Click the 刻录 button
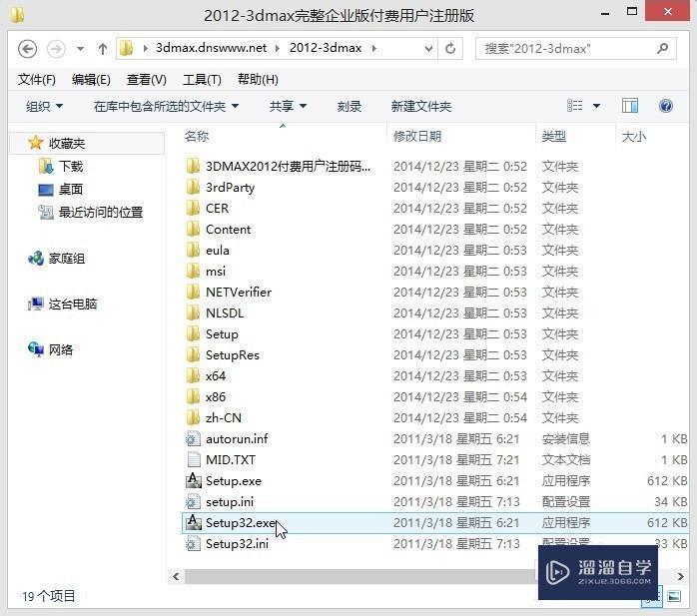This screenshot has height=616, width=697. pyautogui.click(x=348, y=106)
